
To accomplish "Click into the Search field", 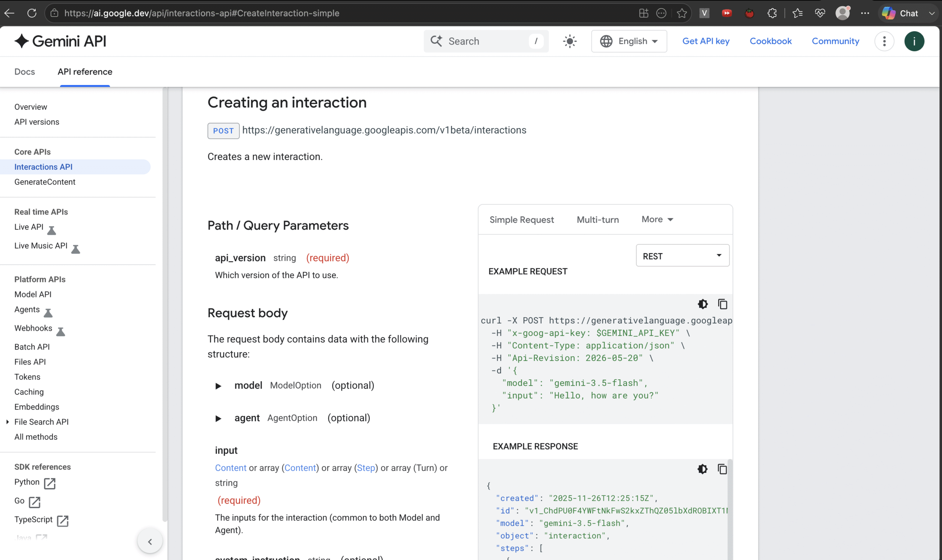I will coord(486,41).
